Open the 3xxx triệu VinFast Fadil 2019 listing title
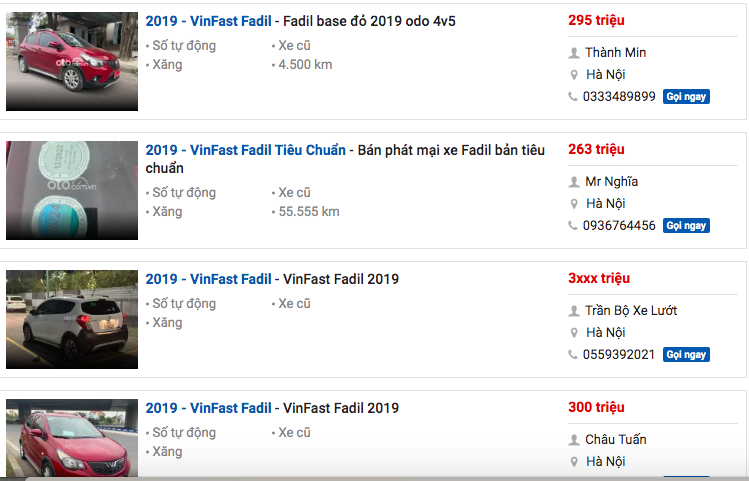Viewport: 749px width, 481px height. click(272, 279)
